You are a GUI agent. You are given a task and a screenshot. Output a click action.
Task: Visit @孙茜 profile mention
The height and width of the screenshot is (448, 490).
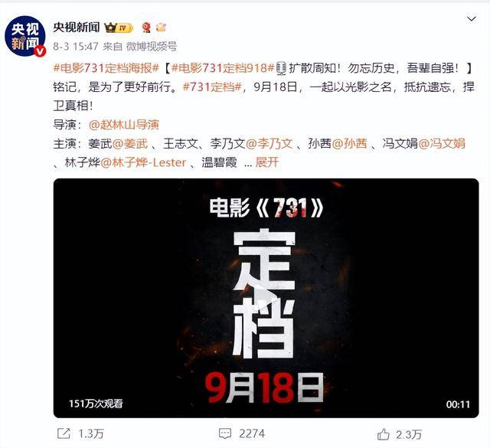349,143
